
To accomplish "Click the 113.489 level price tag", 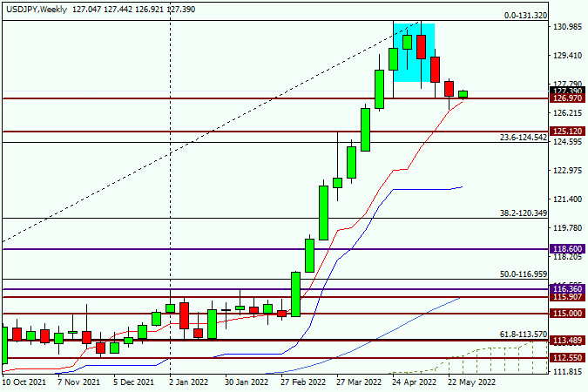I will [568, 341].
